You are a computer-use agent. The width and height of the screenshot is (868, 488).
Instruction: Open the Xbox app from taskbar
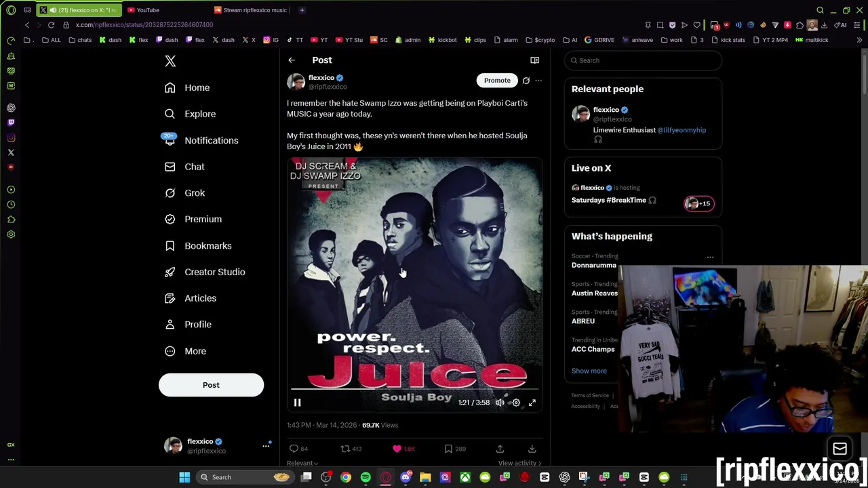pos(465,477)
